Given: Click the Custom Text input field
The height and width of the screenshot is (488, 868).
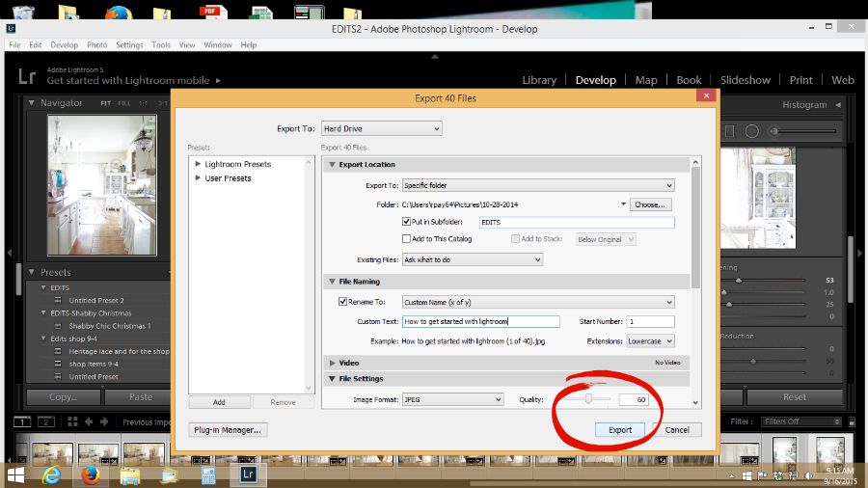Looking at the screenshot, I should [481, 321].
